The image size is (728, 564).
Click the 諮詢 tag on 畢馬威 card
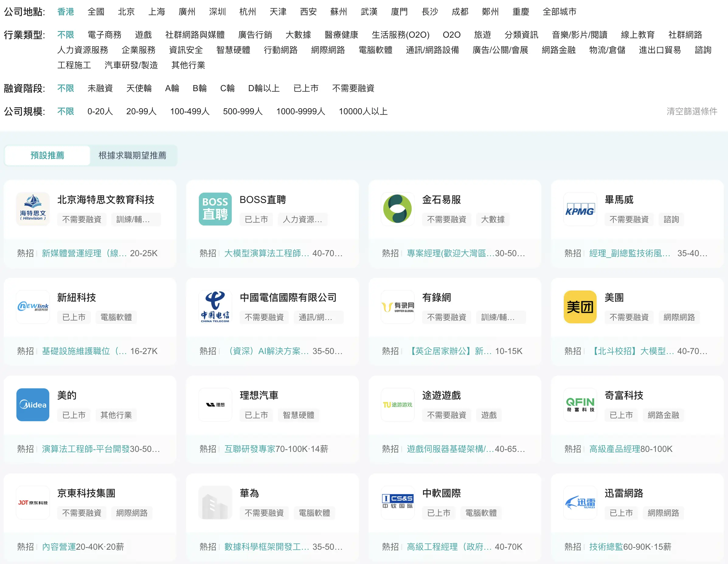coord(671,219)
